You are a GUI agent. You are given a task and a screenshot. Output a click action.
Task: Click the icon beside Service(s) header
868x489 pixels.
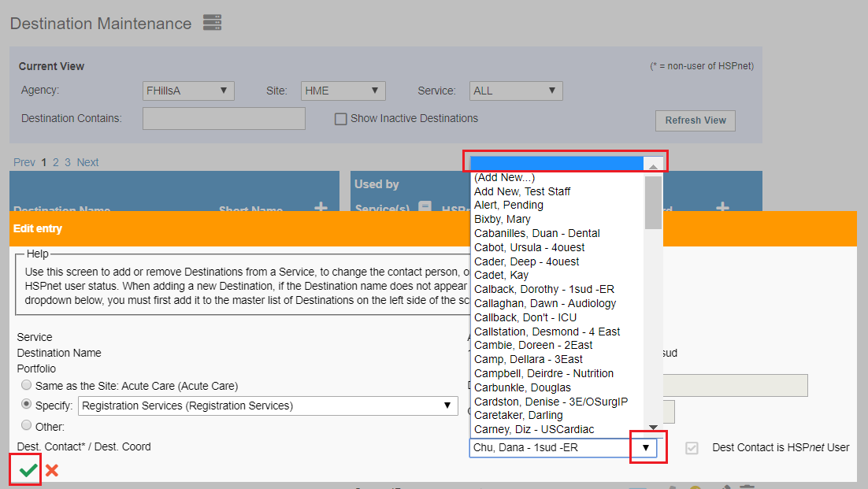[425, 207]
